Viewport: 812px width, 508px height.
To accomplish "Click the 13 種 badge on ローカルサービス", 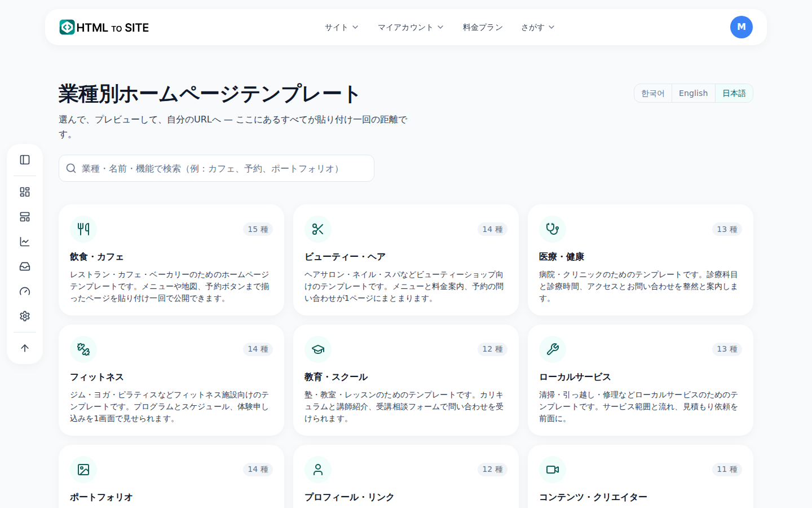I will pyautogui.click(x=727, y=349).
